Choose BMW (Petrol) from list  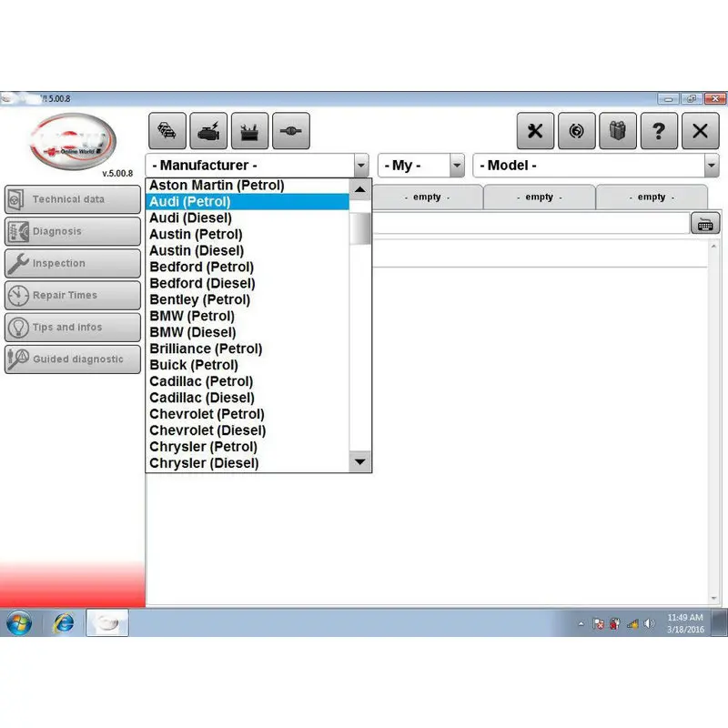pyautogui.click(x=248, y=316)
